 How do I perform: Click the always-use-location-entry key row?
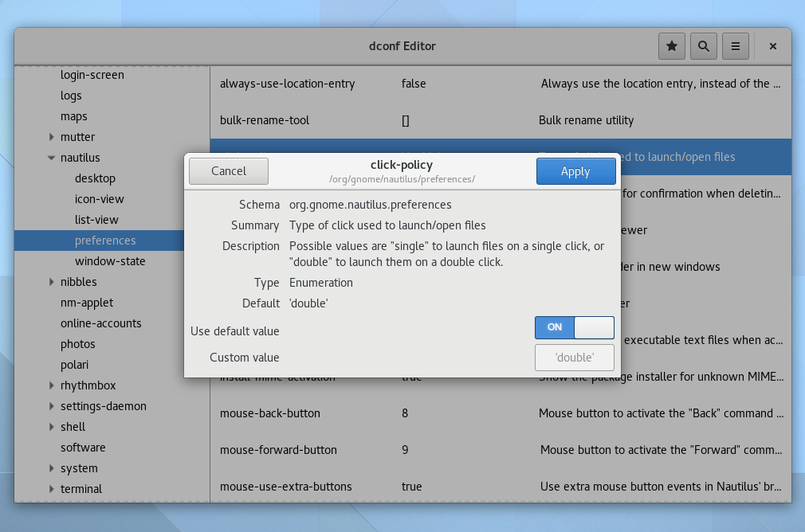click(501, 84)
